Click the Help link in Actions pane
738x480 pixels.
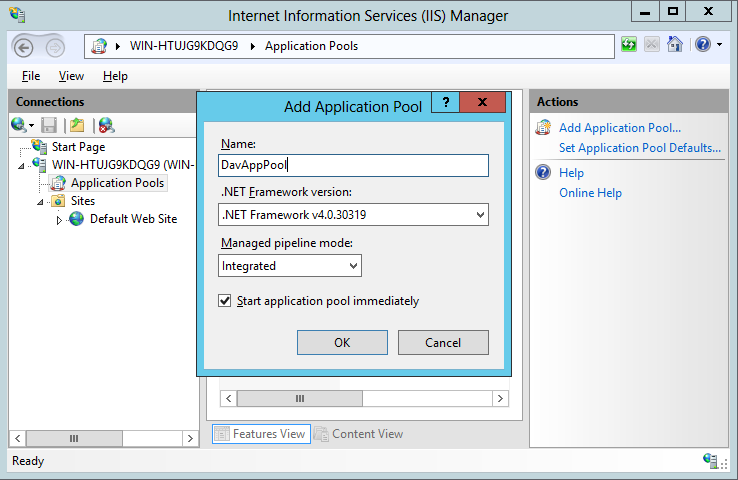[571, 173]
